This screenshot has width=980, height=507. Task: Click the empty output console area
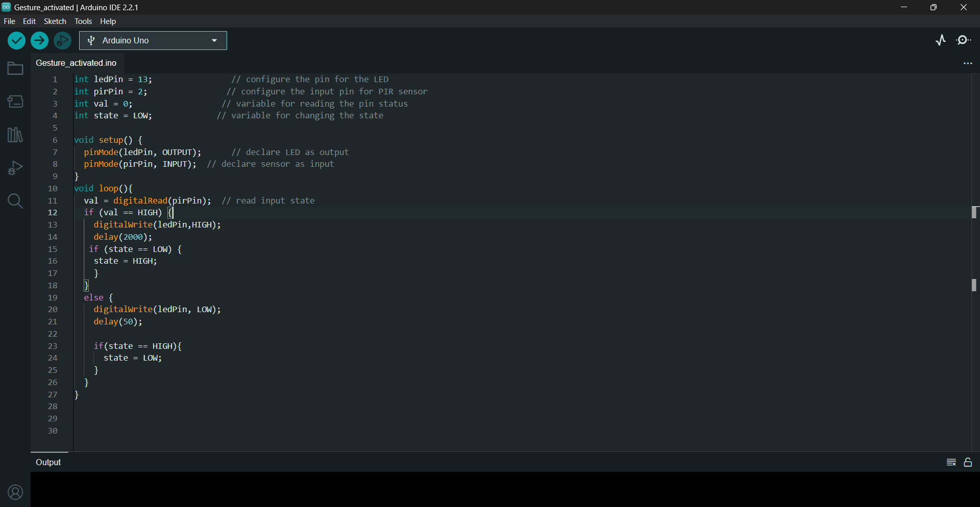click(505, 489)
